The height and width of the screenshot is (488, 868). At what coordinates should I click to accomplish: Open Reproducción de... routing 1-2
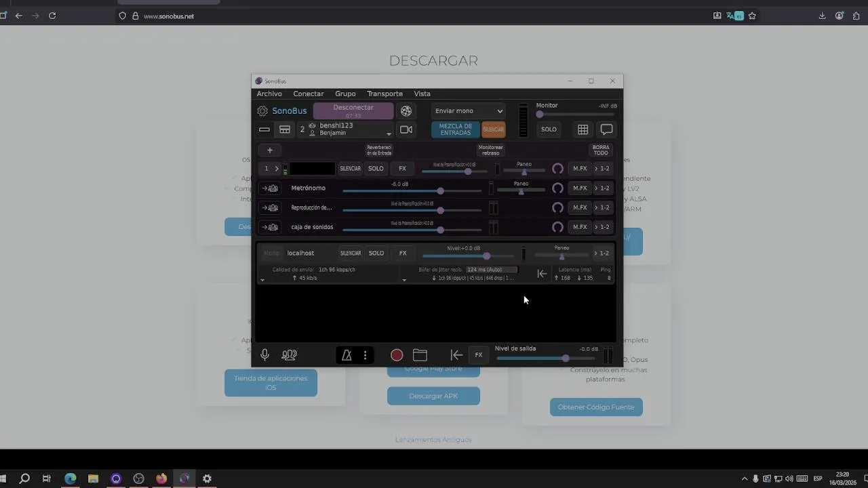coord(601,208)
